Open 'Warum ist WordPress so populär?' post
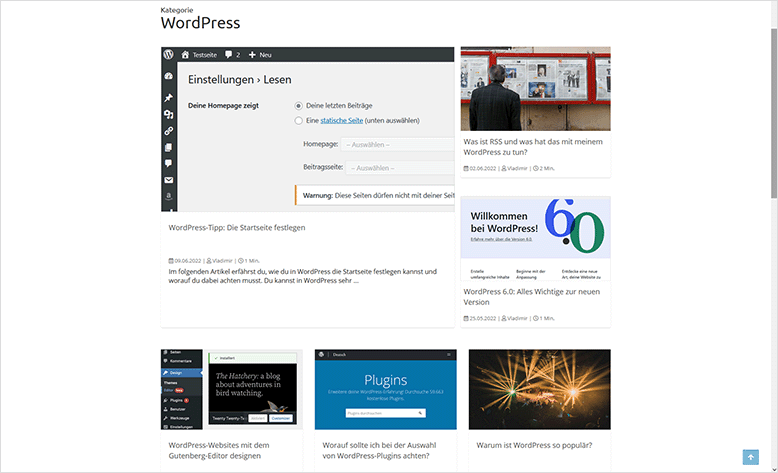 tap(534, 445)
